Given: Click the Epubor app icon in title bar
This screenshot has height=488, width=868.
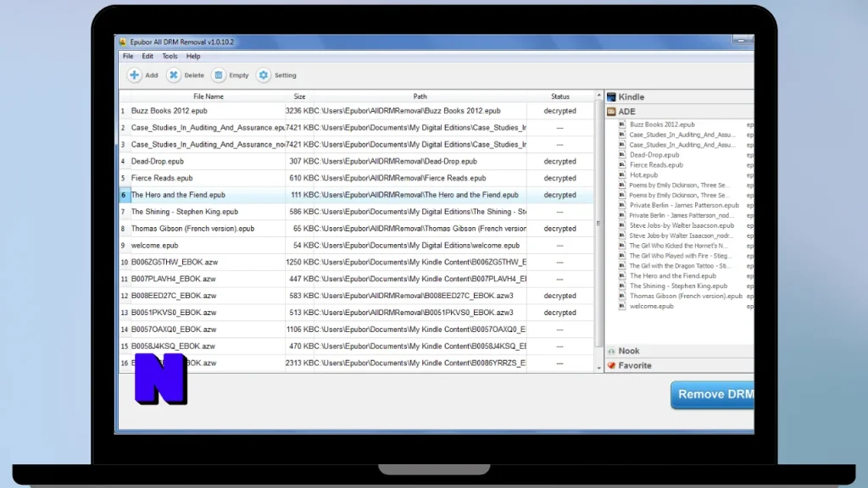Looking at the screenshot, I should [x=123, y=42].
